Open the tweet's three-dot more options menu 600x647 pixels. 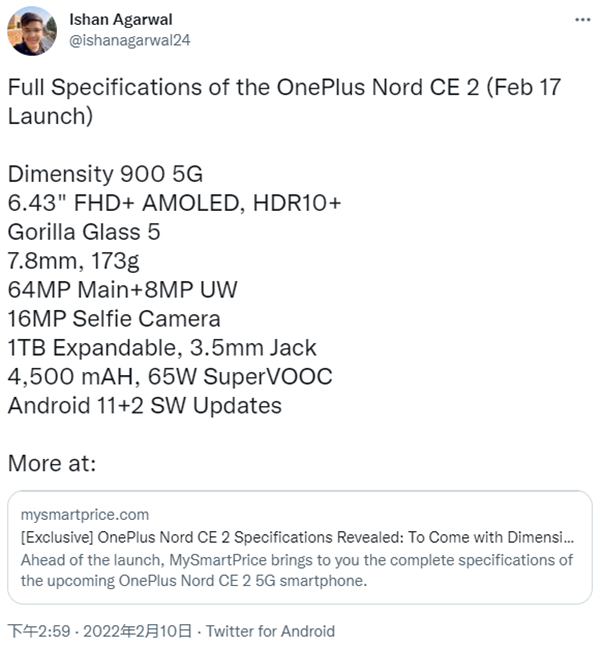click(582, 20)
